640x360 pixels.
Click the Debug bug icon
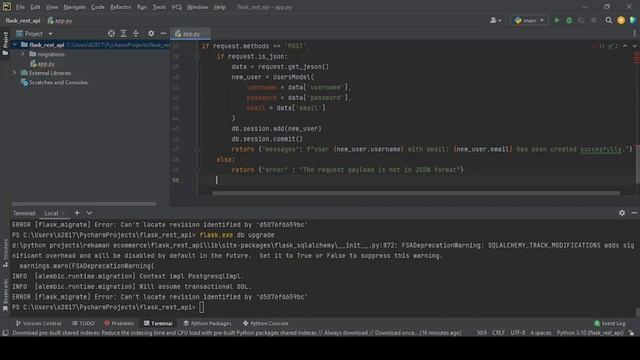[x=569, y=20]
